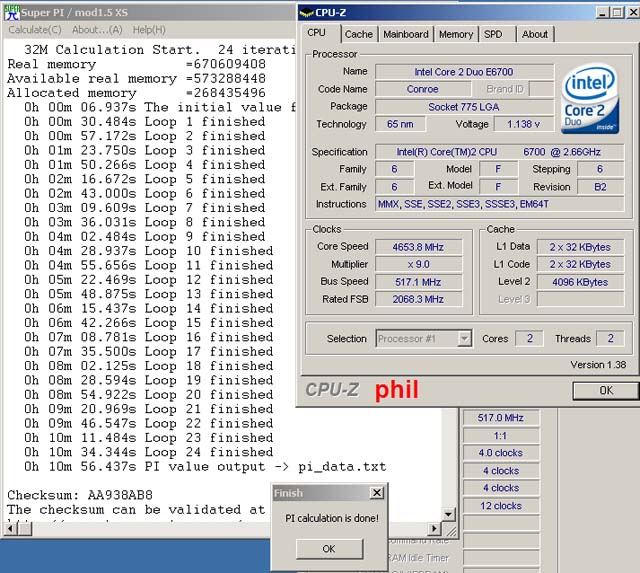
Task: Click L1 Code value 2 x 32 KBytes
Action: [x=580, y=264]
